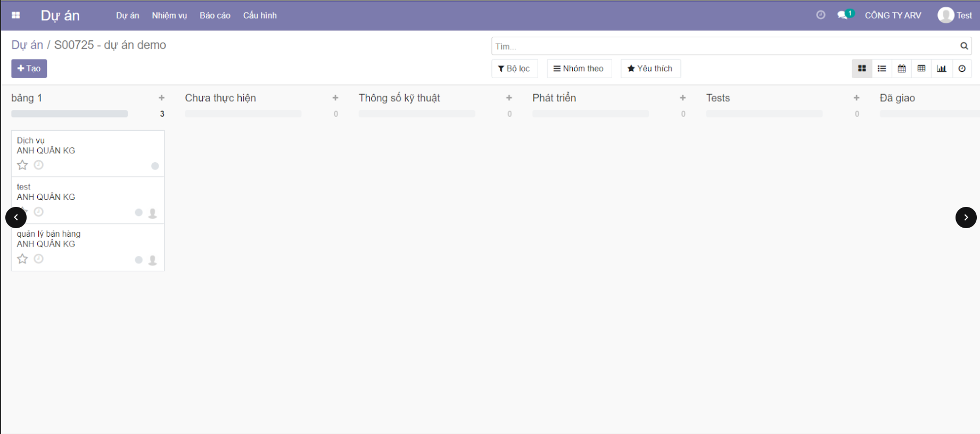Click the search magnifier icon
The height and width of the screenshot is (434, 980).
pyautogui.click(x=964, y=46)
